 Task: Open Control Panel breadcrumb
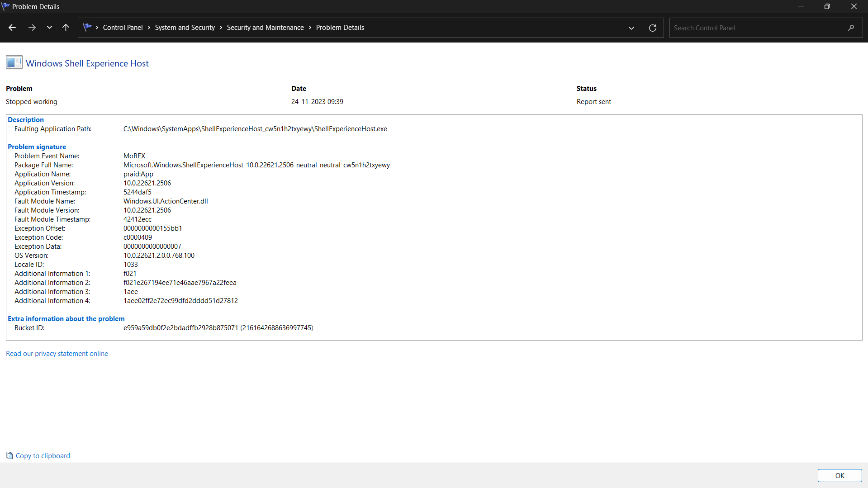(x=123, y=28)
